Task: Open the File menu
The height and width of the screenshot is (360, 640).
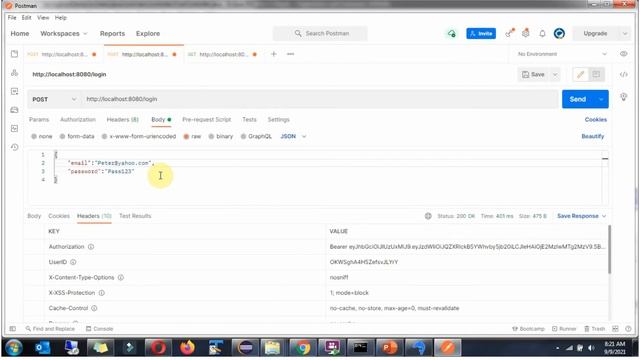Action: click(x=12, y=18)
